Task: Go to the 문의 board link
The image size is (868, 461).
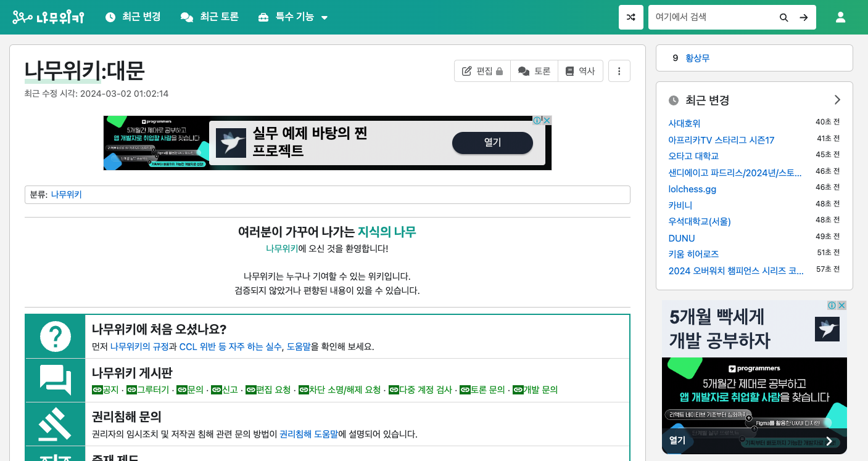Action: 190,390
